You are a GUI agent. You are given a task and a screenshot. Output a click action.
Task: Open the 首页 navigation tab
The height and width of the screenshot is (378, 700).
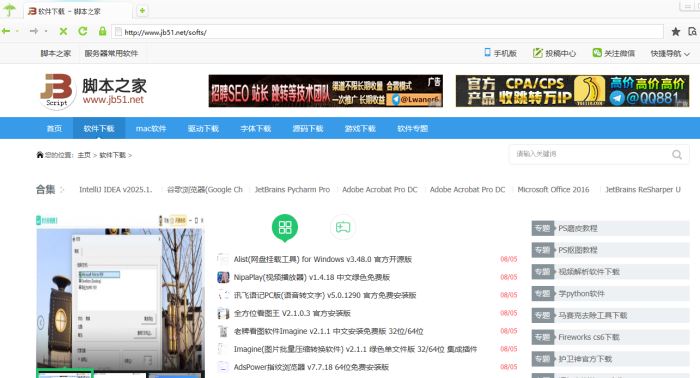54,129
